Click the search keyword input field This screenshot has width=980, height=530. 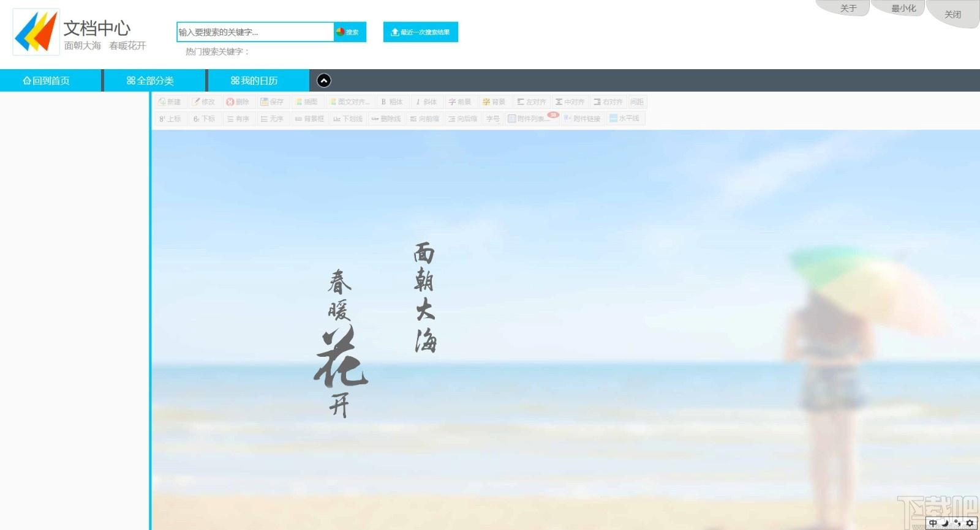[255, 32]
